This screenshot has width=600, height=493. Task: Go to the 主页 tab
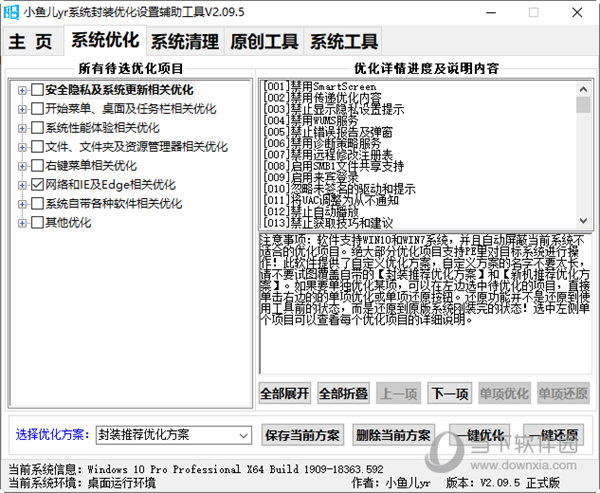(x=31, y=42)
